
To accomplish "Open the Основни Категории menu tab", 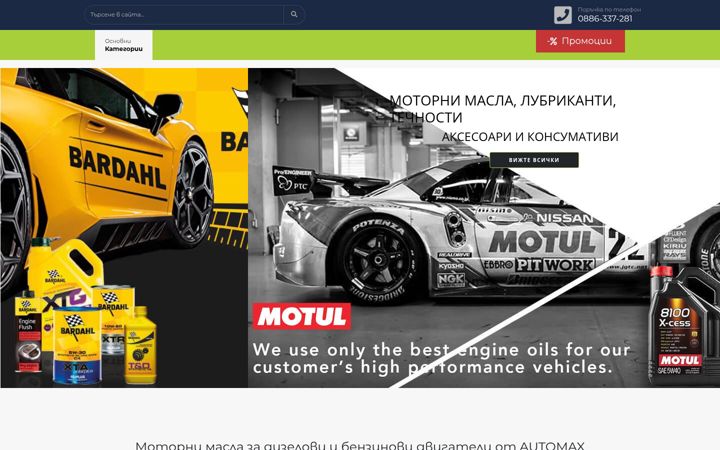I will pyautogui.click(x=124, y=45).
